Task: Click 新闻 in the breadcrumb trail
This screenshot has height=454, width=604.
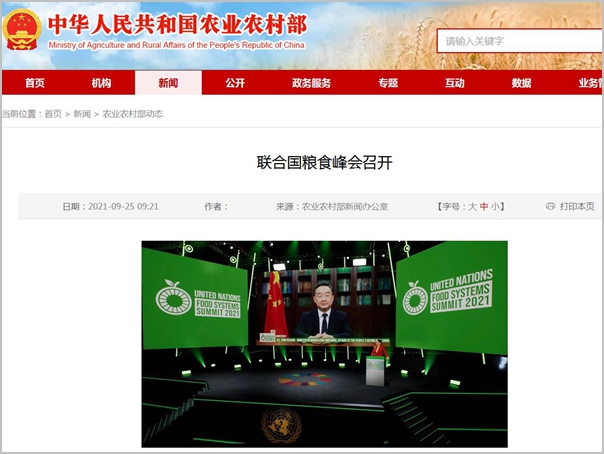Action: click(82, 114)
